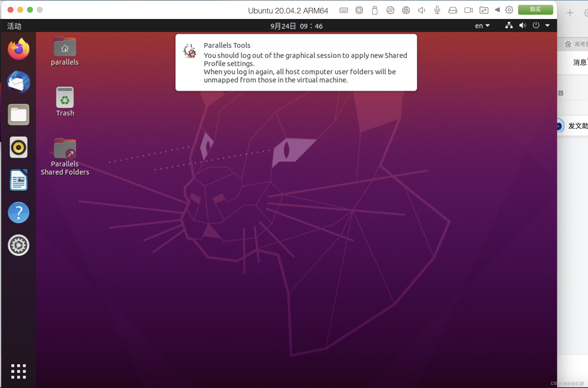Click the CPU chip icon in Parallels toolbar
This screenshot has width=588, height=388.
coord(359,10)
